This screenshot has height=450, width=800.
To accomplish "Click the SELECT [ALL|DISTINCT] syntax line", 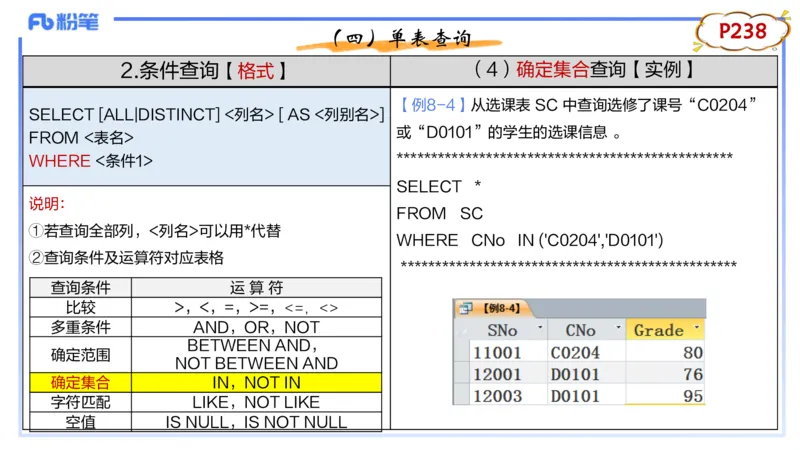I will pos(207,114).
